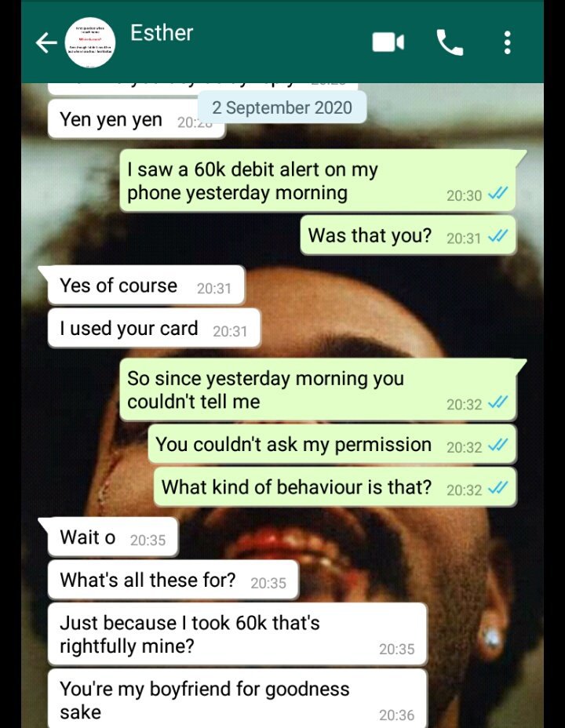The width and height of the screenshot is (565, 728).
Task: Select "What's all these for?" message
Action: tap(173, 580)
